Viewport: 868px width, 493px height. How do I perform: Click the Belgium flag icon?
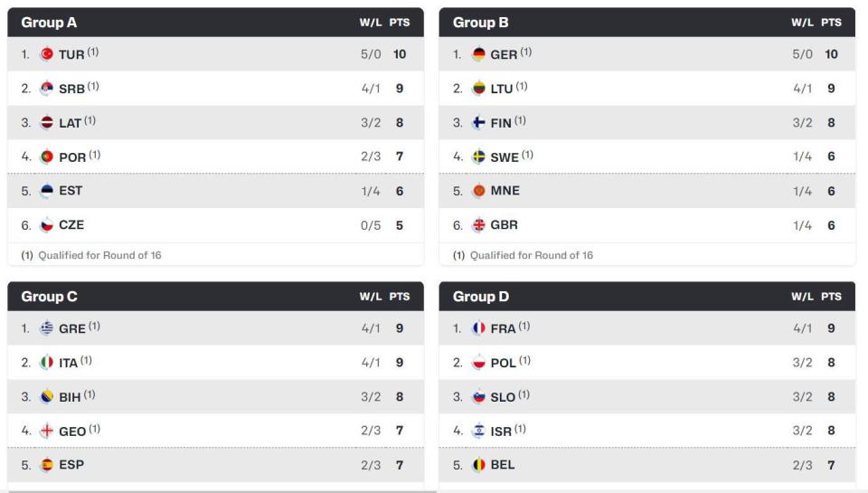coord(479,465)
